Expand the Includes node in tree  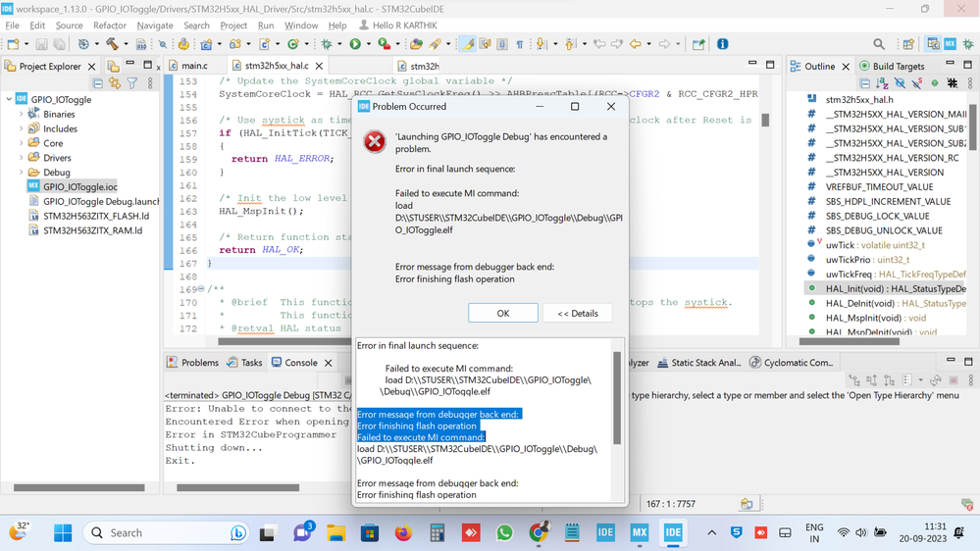click(x=22, y=128)
